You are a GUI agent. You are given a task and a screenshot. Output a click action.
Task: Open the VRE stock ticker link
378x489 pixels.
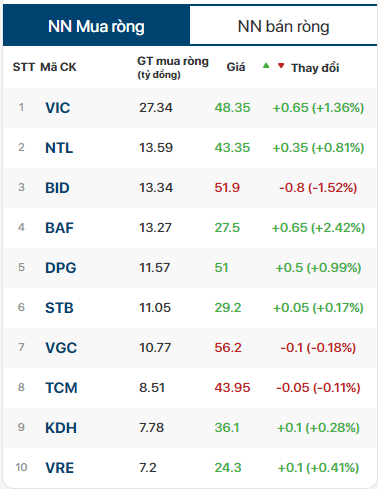pyautogui.click(x=59, y=468)
